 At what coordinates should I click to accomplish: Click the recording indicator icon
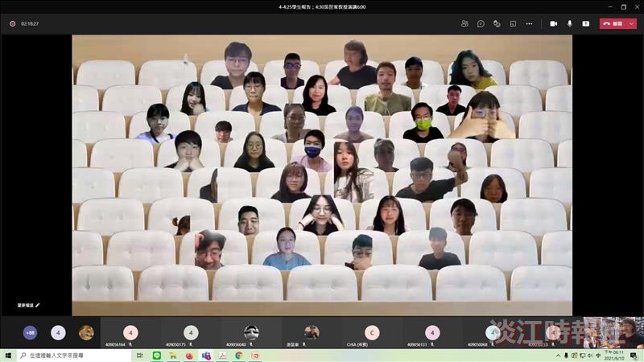click(x=13, y=24)
